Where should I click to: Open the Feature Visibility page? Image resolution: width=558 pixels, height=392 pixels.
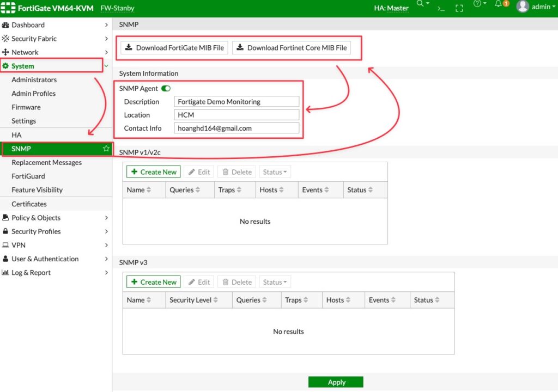(37, 190)
